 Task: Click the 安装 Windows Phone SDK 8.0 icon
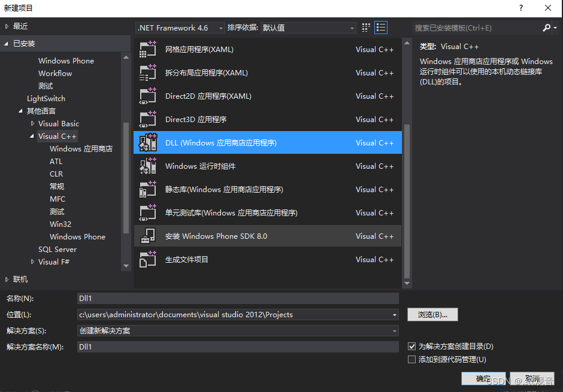(147, 236)
